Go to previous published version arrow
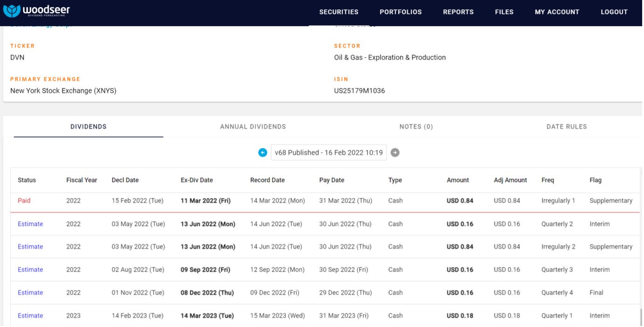This screenshot has width=644, height=327. 263,152
